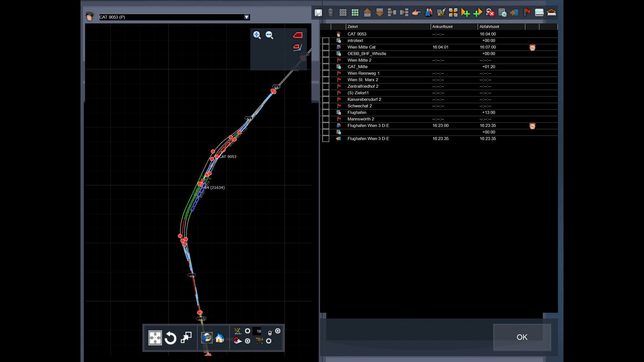Click the trash can delete icon
The image size is (644, 362).
(330, 13)
